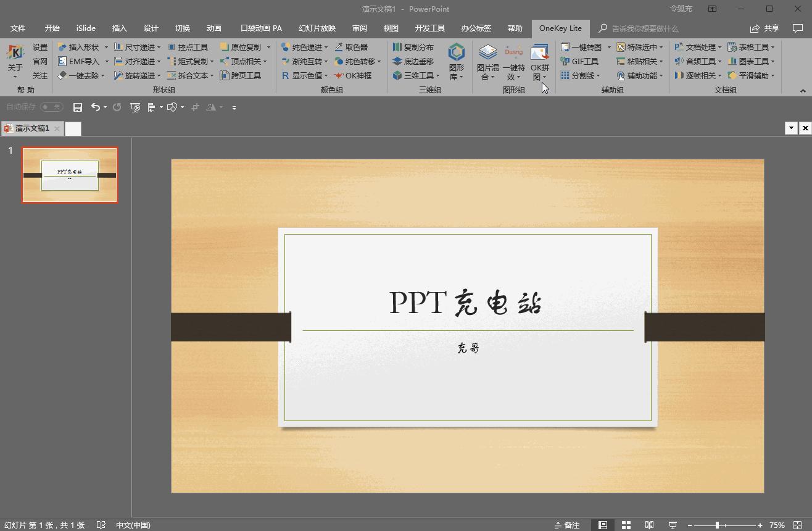Expand the 文档处理 dropdown
Screen dimensions: 812x531
pos(719,48)
